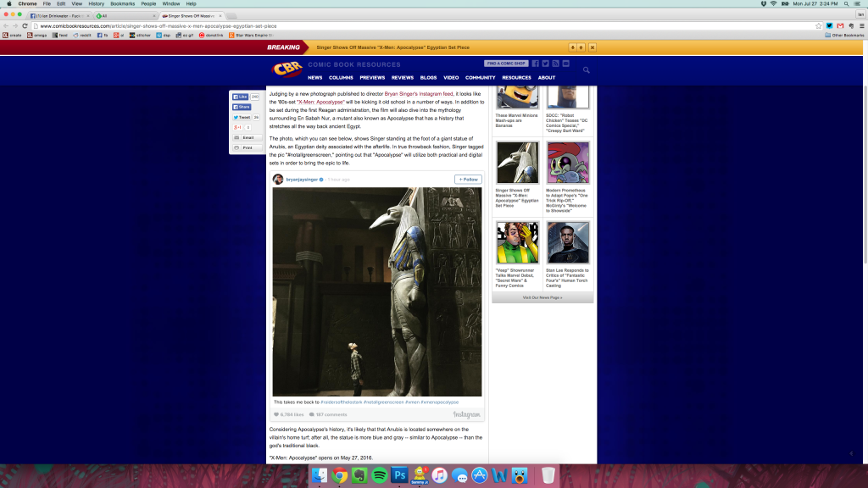Bookmark this page with the star icon
Screen dimensions: 868x488
tap(819, 26)
